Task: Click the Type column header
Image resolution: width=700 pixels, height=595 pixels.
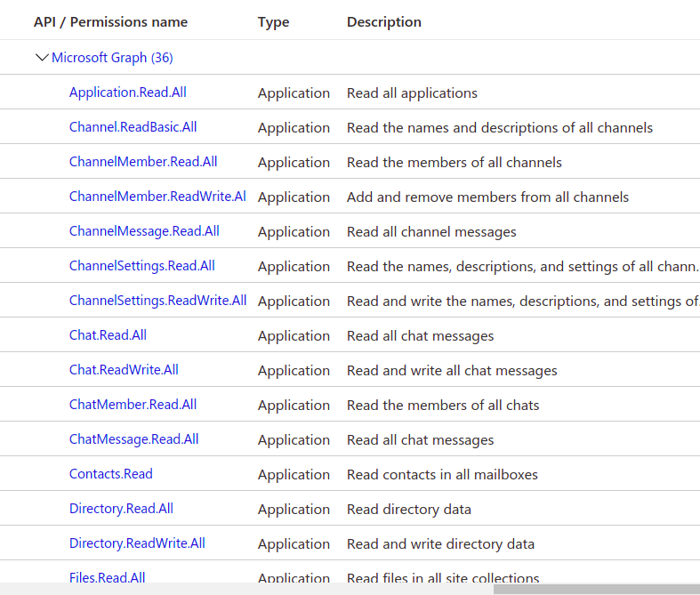Action: click(273, 22)
